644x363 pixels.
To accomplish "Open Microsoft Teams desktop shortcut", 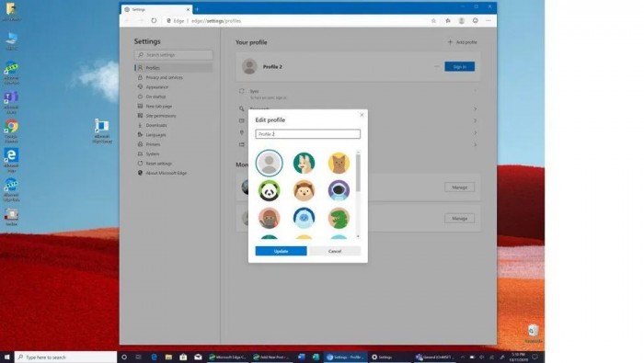I will 11,102.
